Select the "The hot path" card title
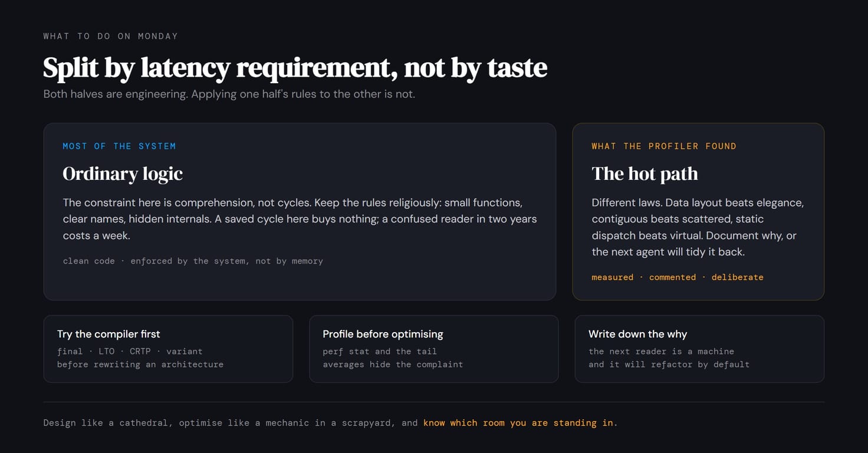Screen dimensions: 868x453 pyautogui.click(x=645, y=173)
